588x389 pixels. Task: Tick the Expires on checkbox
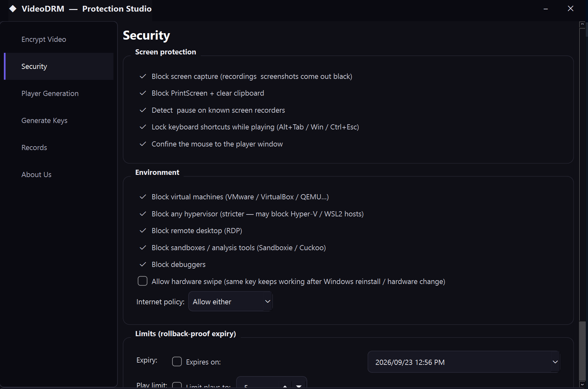177,362
